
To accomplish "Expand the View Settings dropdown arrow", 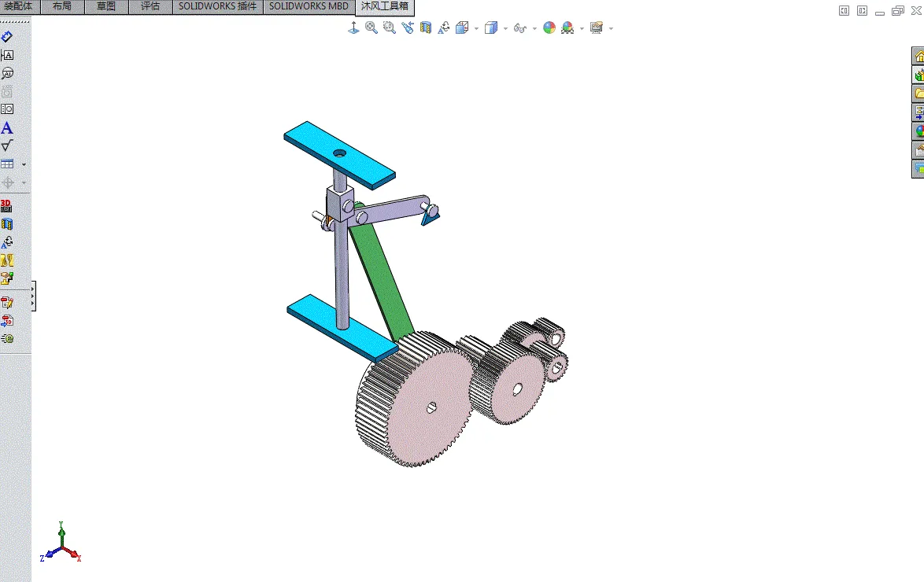I will [x=611, y=28].
